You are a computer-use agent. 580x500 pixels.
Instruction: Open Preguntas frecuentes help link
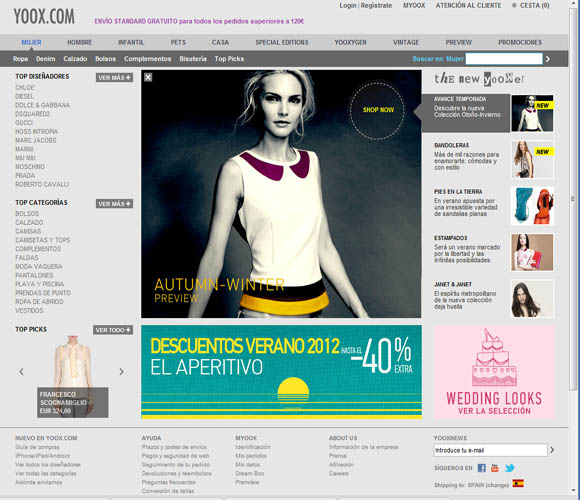(169, 482)
